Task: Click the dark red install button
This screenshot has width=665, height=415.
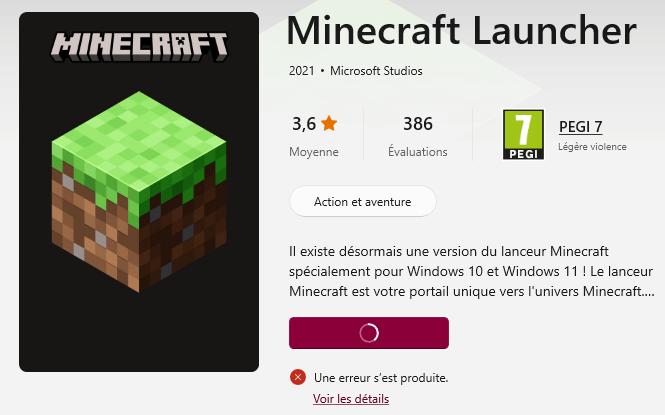Action: 369,333
